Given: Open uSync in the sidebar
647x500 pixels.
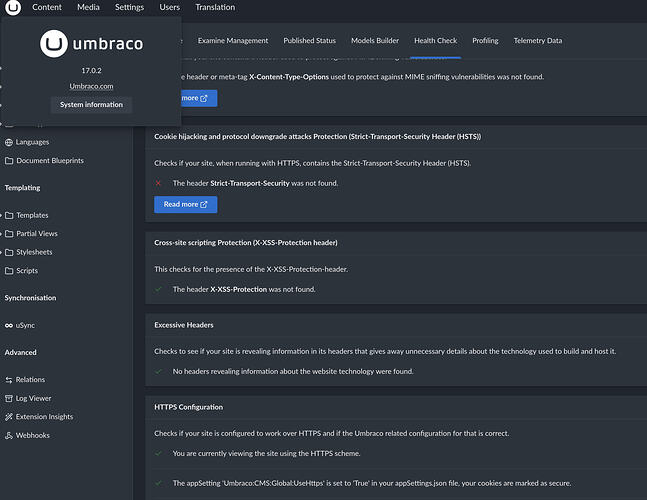Looking at the screenshot, I should (25, 325).
